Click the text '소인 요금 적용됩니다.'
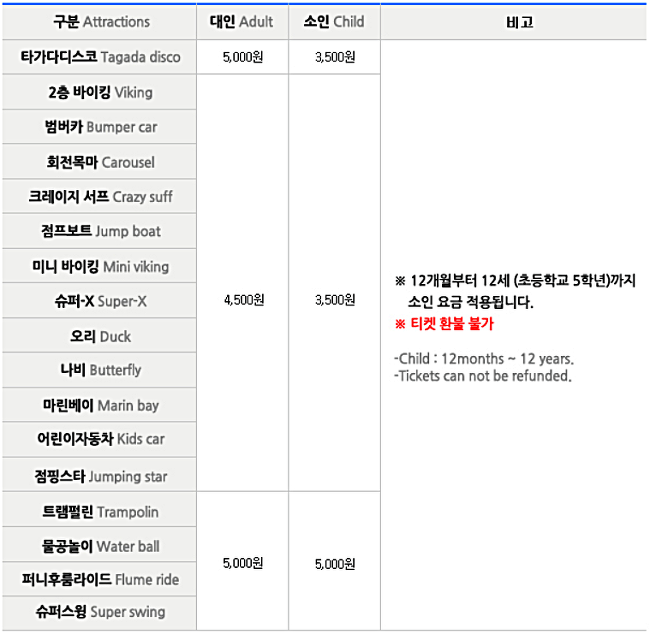650x634 pixels. pos(471,302)
